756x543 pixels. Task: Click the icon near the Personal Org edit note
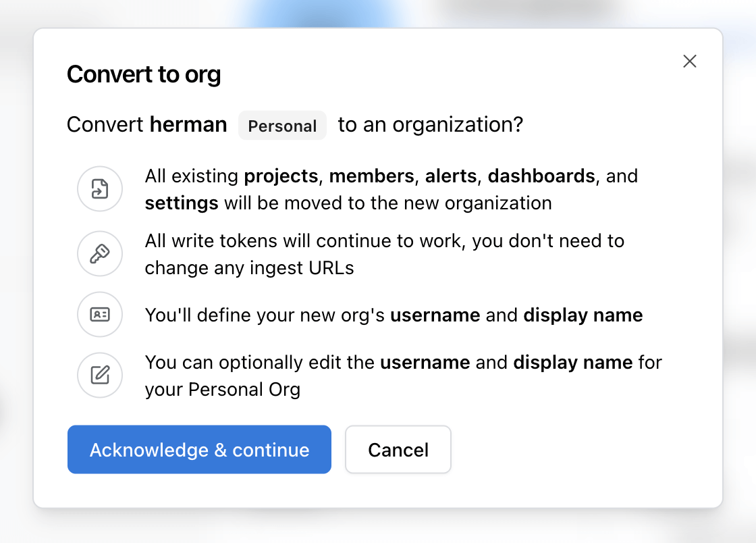pyautogui.click(x=100, y=376)
